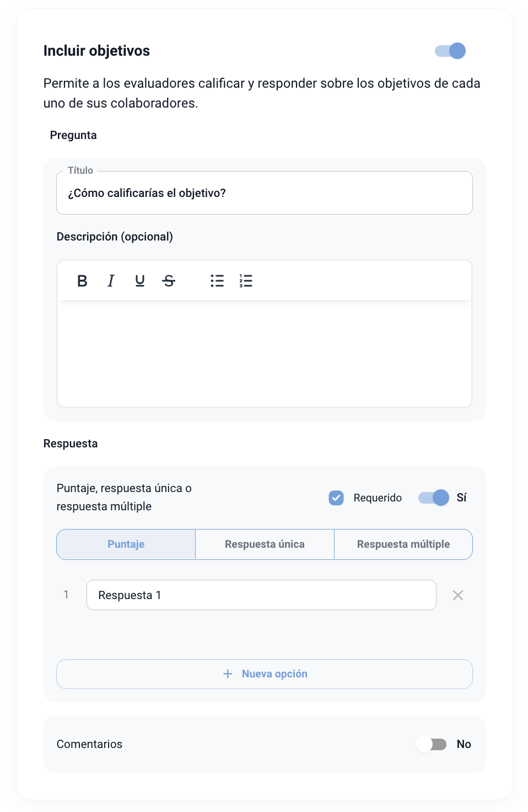Disable the Incluir objetivos switch
The height and width of the screenshot is (812, 528).
pyautogui.click(x=450, y=51)
